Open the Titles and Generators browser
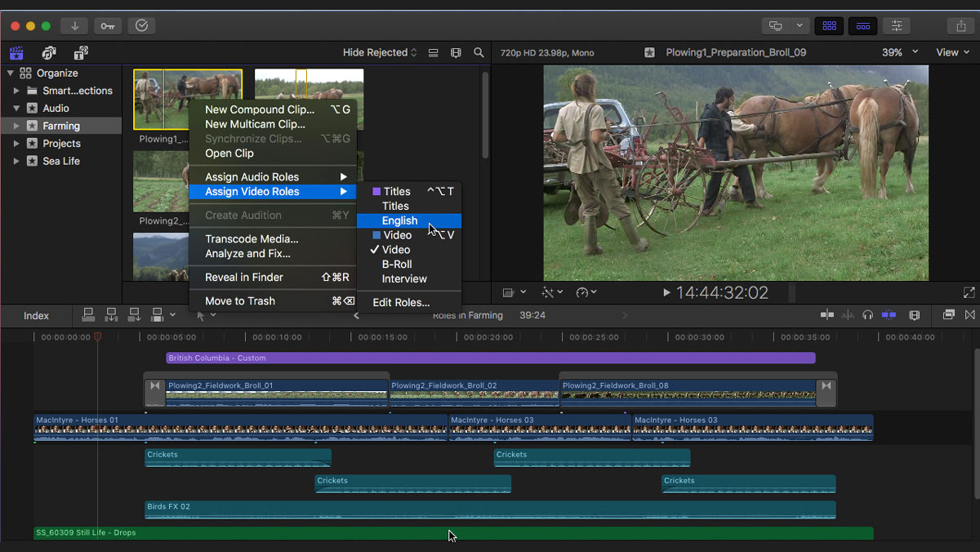The image size is (980, 552). pos(79,52)
